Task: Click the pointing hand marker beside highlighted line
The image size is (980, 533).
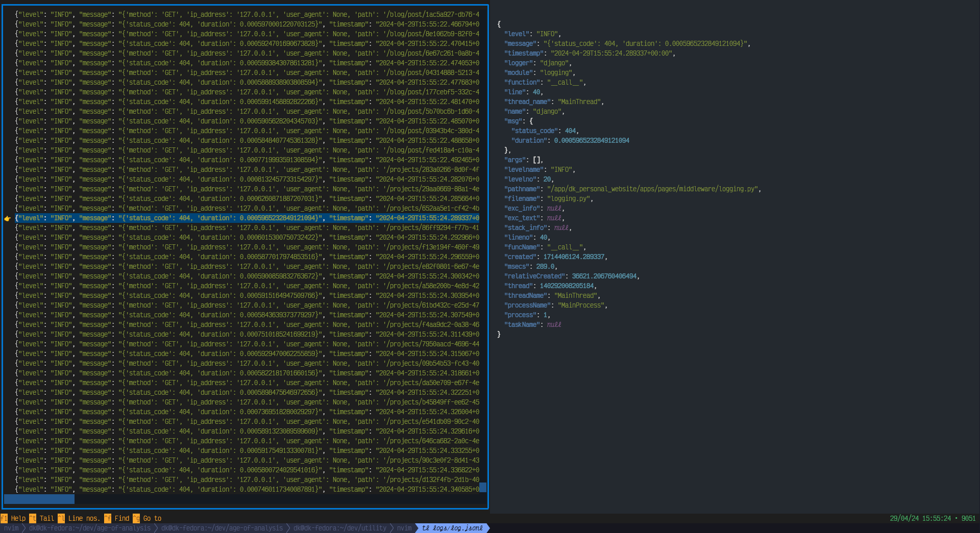Action: [x=7, y=218]
